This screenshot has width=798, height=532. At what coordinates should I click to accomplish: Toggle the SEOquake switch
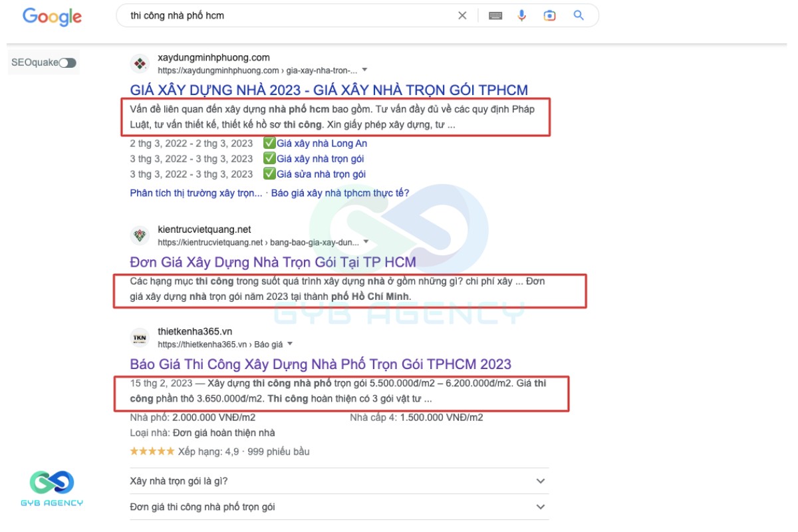coord(67,63)
